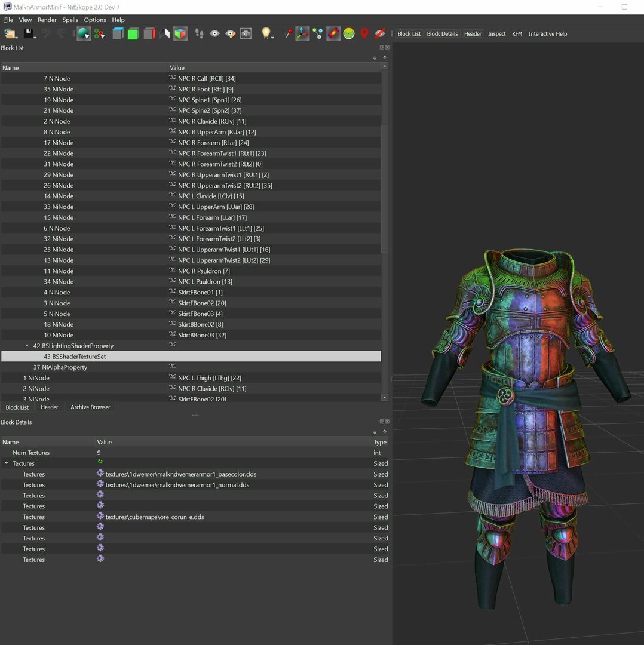The height and width of the screenshot is (645, 644).
Task: Open the Help menu
Action: (118, 20)
